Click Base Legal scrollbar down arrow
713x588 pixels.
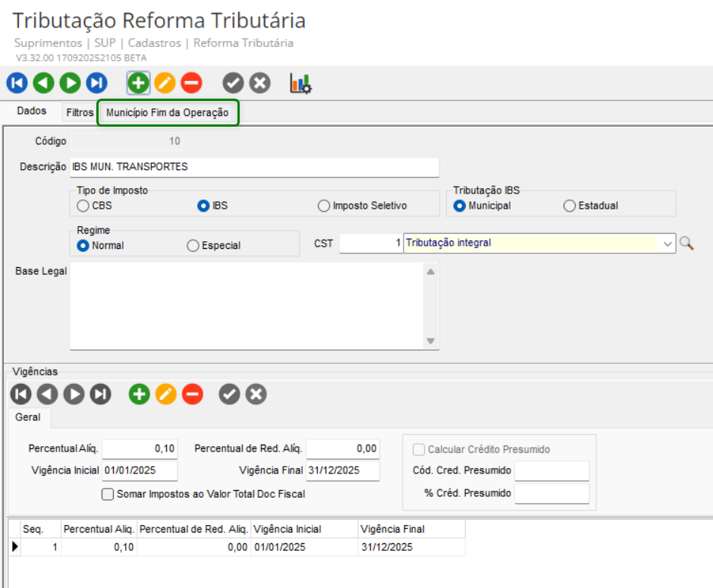point(431,341)
